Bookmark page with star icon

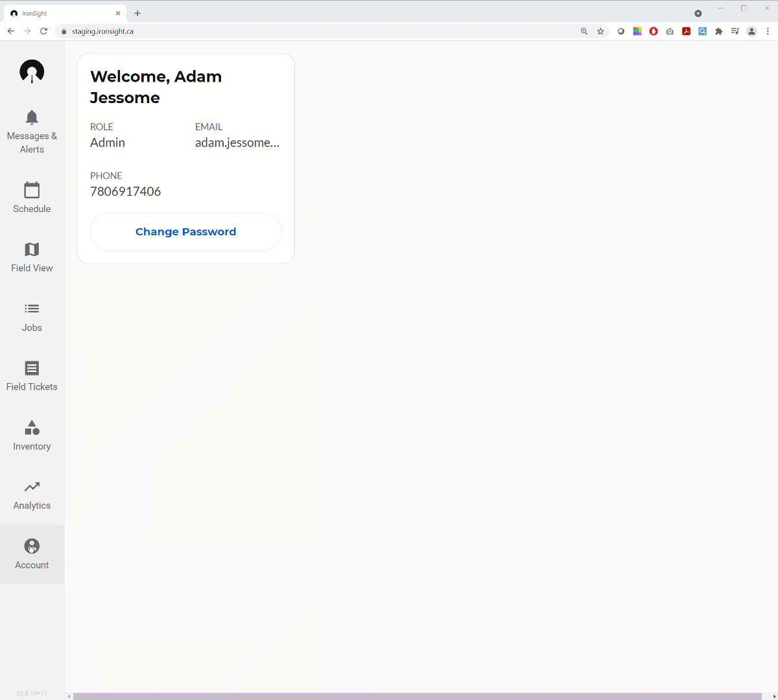[x=600, y=31]
